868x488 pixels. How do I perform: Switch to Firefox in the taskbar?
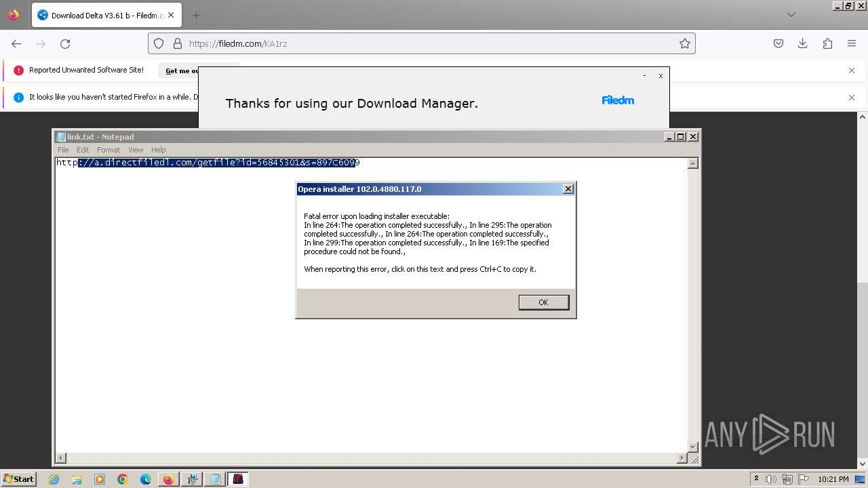click(x=168, y=479)
